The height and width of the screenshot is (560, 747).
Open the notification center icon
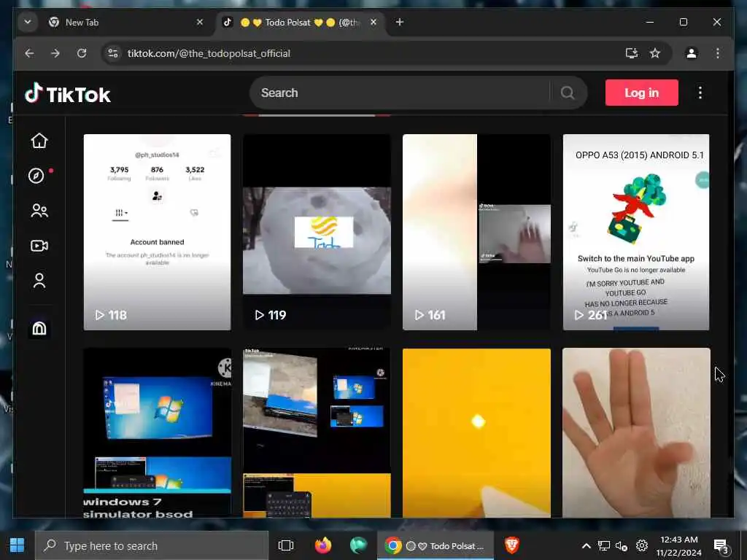(721, 545)
